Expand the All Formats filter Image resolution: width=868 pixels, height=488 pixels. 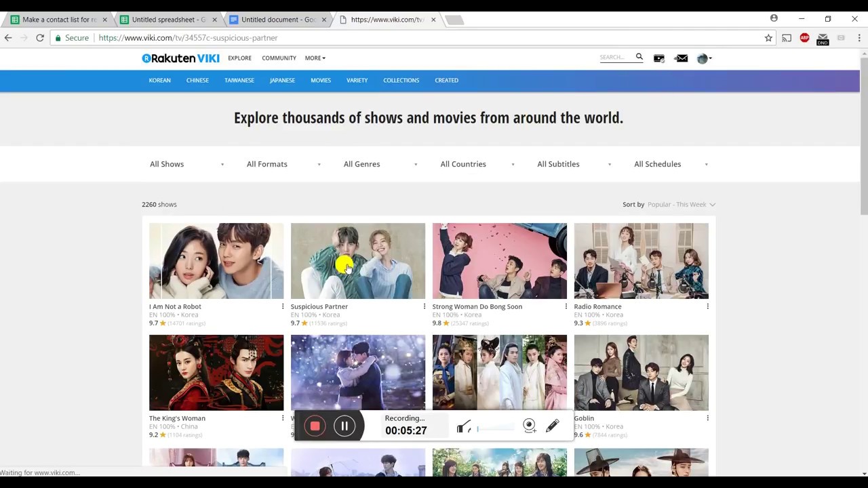[x=283, y=164]
